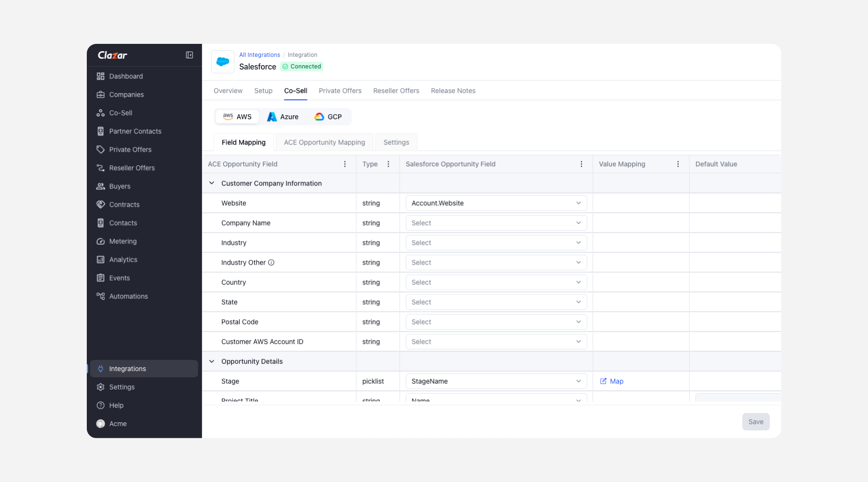
Task: Open the Reseller Offers tab
Action: click(396, 91)
